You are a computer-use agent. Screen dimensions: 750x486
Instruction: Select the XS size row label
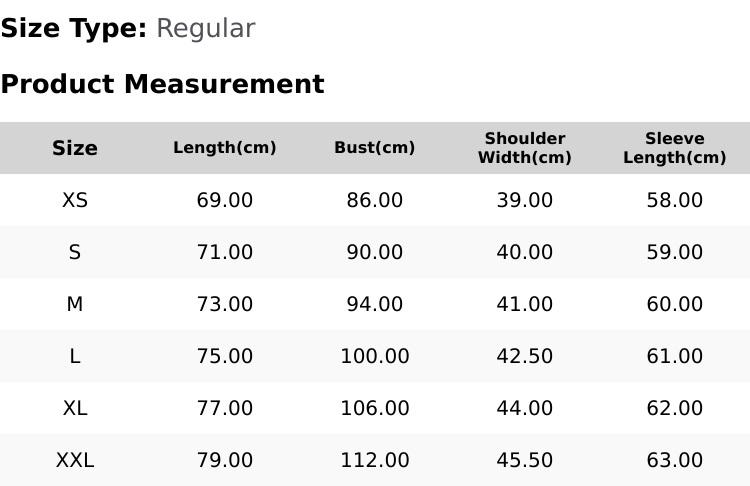tap(75, 200)
